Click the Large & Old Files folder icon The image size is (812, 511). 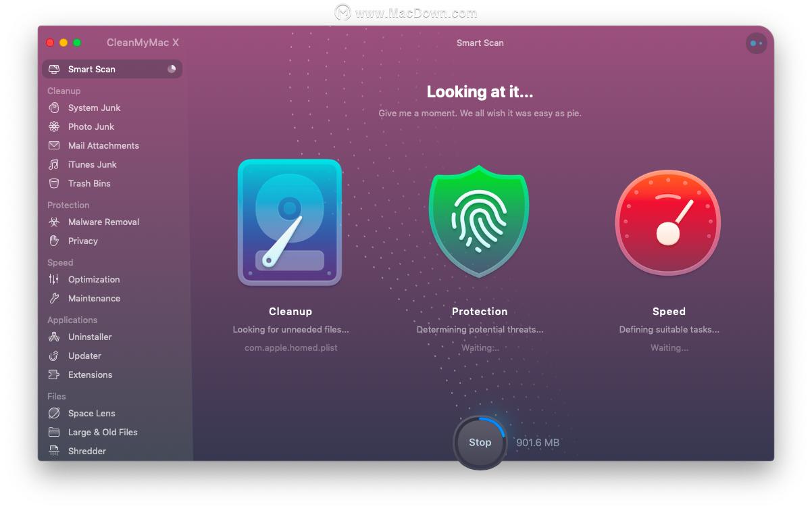(54, 432)
